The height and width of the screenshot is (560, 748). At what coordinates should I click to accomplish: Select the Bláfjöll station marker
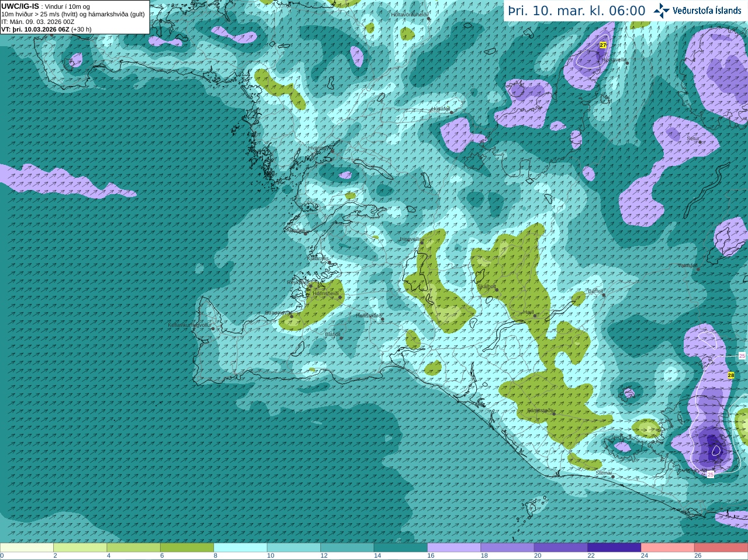(340, 337)
